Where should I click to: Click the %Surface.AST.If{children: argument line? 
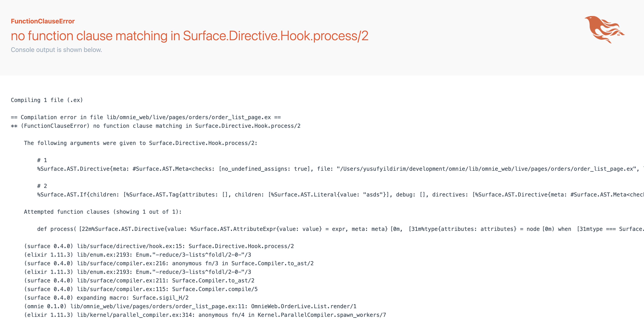tap(341, 195)
